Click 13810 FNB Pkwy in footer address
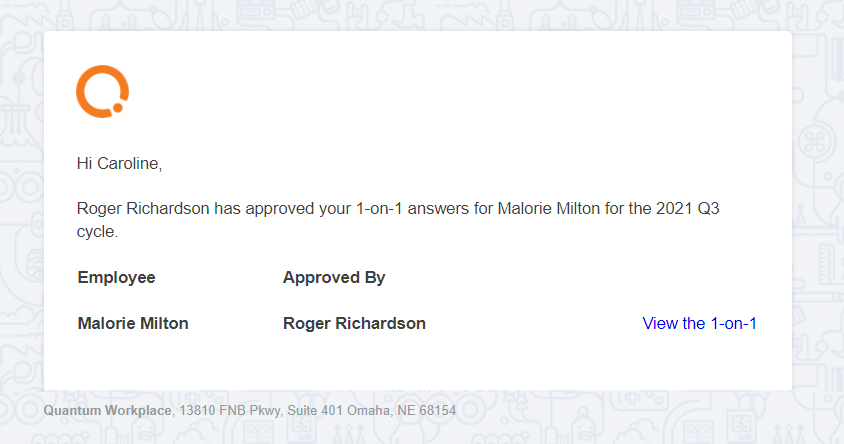Screen dimensions: 844x444 [x=230, y=411]
